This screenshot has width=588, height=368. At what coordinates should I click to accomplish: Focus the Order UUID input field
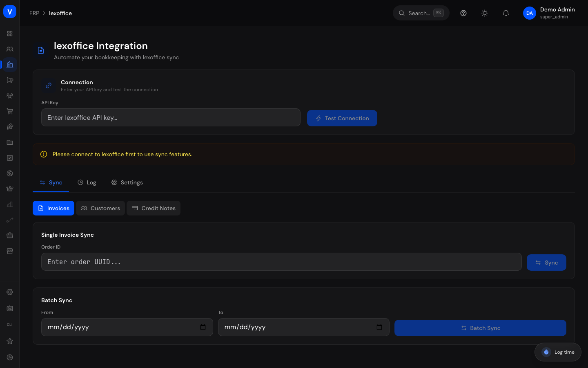tap(281, 262)
